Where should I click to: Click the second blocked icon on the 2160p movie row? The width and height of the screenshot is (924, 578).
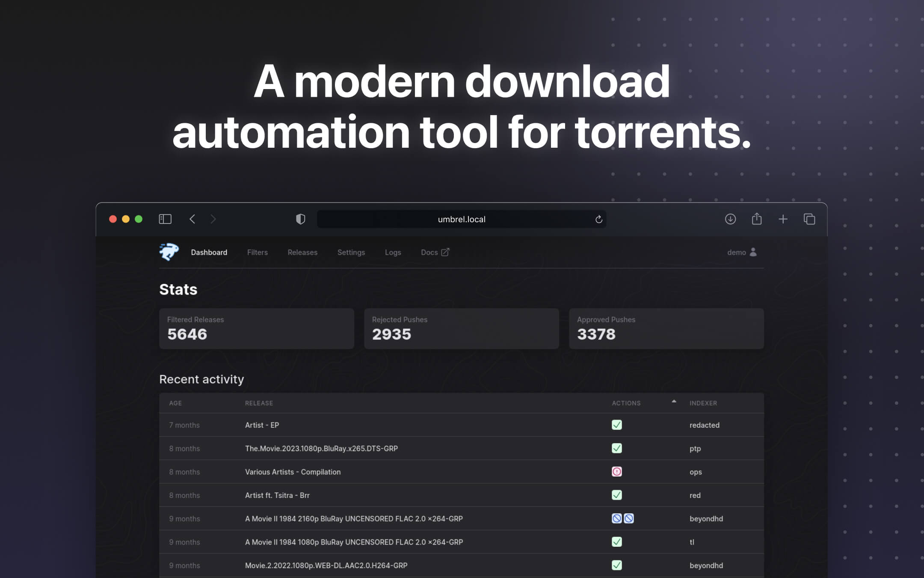pyautogui.click(x=628, y=518)
